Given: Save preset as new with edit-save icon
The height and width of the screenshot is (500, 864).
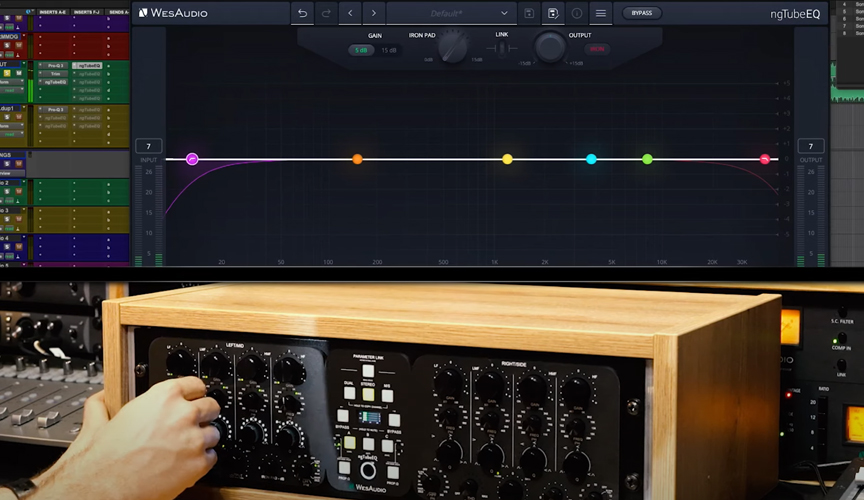Looking at the screenshot, I should 553,13.
